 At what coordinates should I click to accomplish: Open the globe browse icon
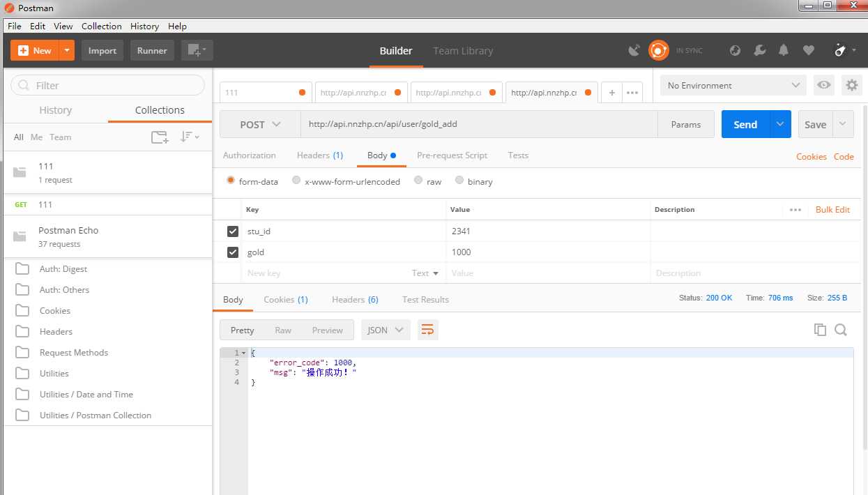pyautogui.click(x=735, y=50)
